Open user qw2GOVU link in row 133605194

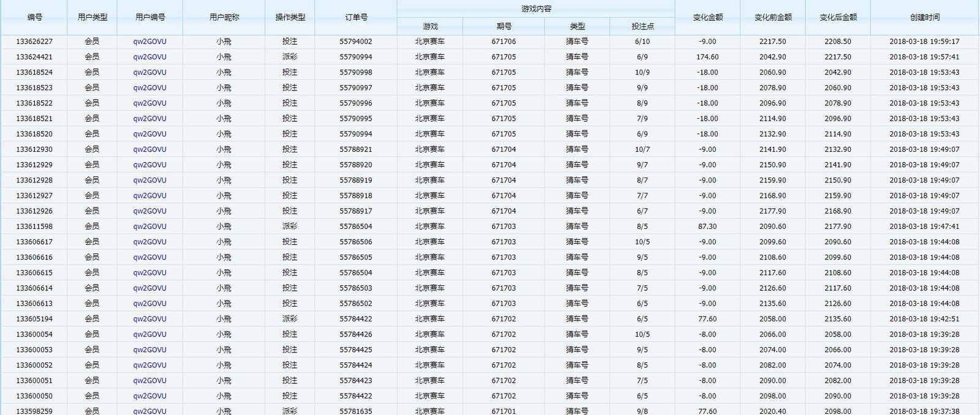click(x=149, y=319)
